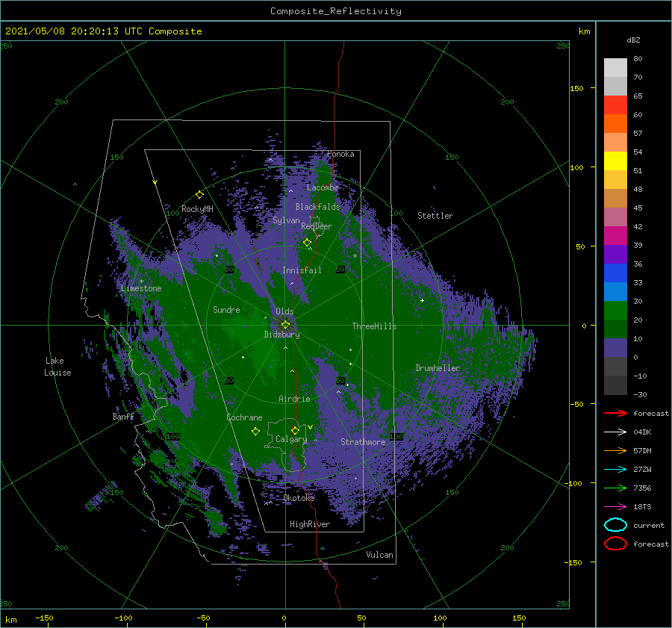Click the cyan current ellipse icon
This screenshot has height=628, width=672.
615,525
